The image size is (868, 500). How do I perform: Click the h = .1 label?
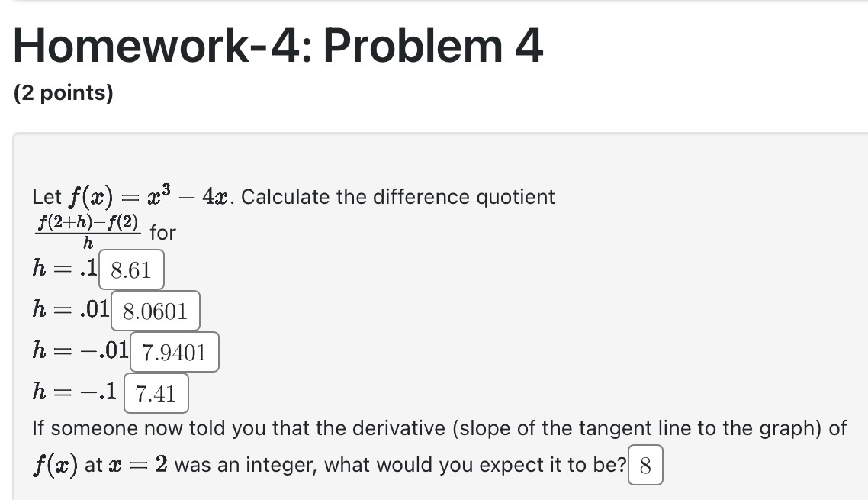[x=65, y=268]
